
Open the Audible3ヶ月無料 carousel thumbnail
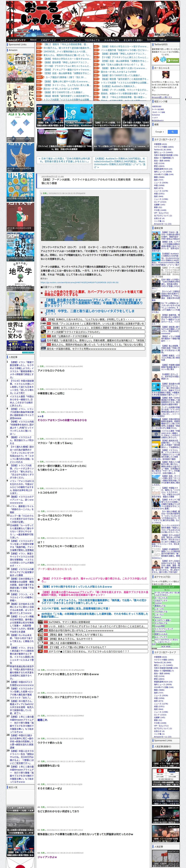tap(79, 116)
